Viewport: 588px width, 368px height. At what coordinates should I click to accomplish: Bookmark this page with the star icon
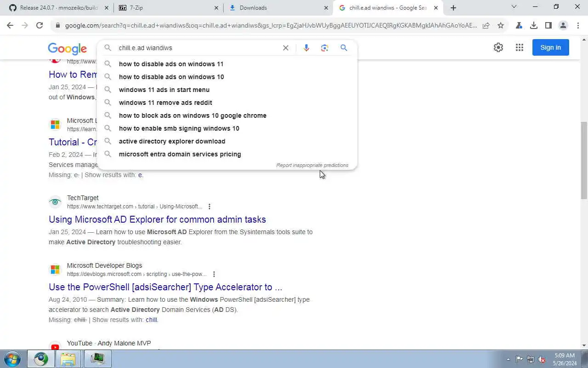point(501,25)
